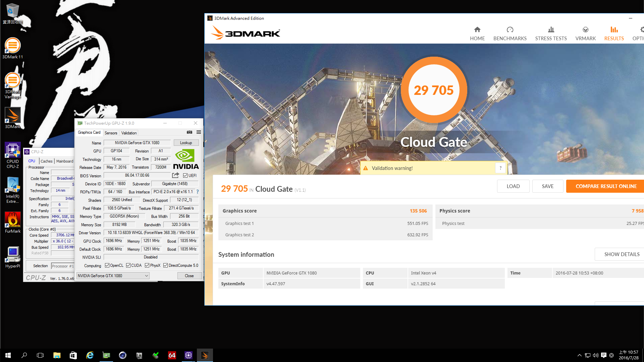The image size is (644, 362).
Task: Toggle the DirectCompute 5.0 checkbox
Action: [165, 265]
